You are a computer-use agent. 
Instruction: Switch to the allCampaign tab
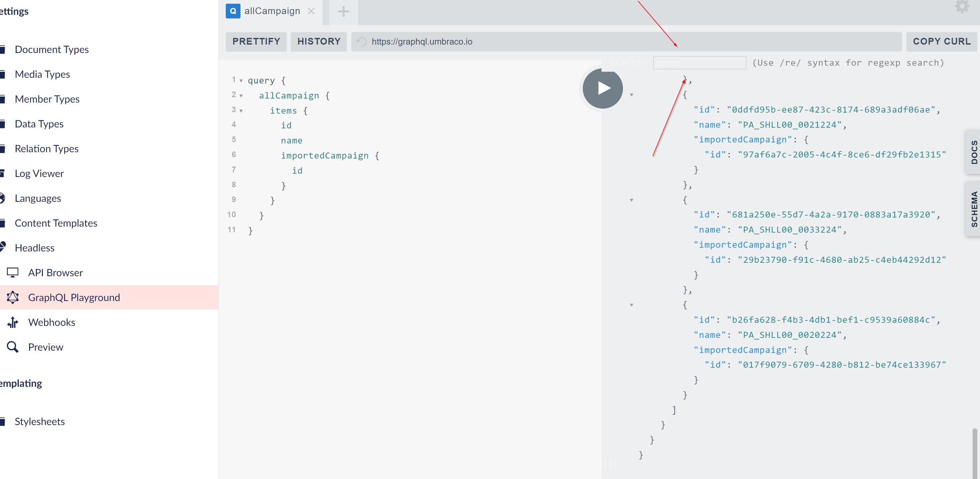272,11
